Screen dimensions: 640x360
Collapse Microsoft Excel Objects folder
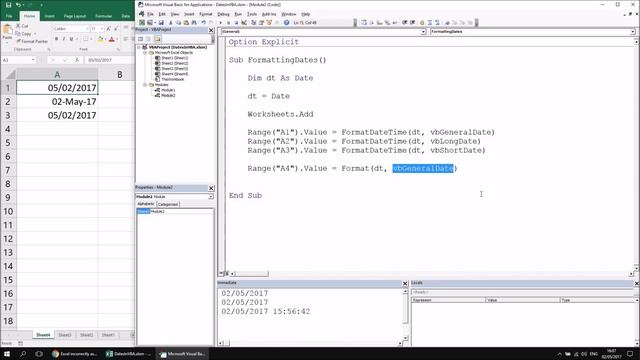tap(145, 53)
